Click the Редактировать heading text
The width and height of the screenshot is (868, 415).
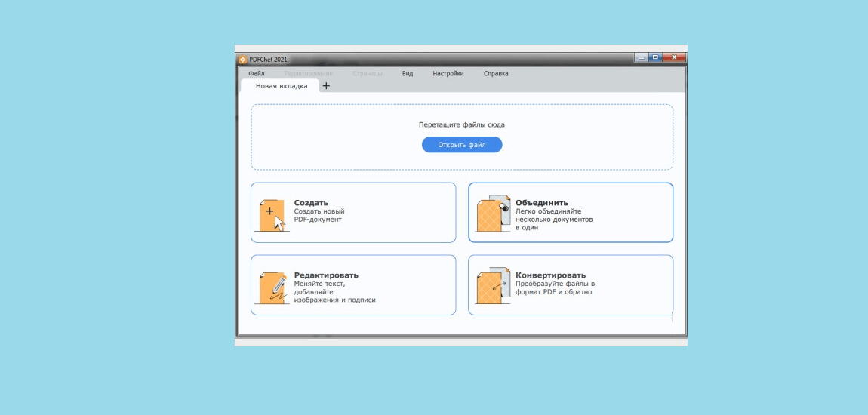[326, 275]
